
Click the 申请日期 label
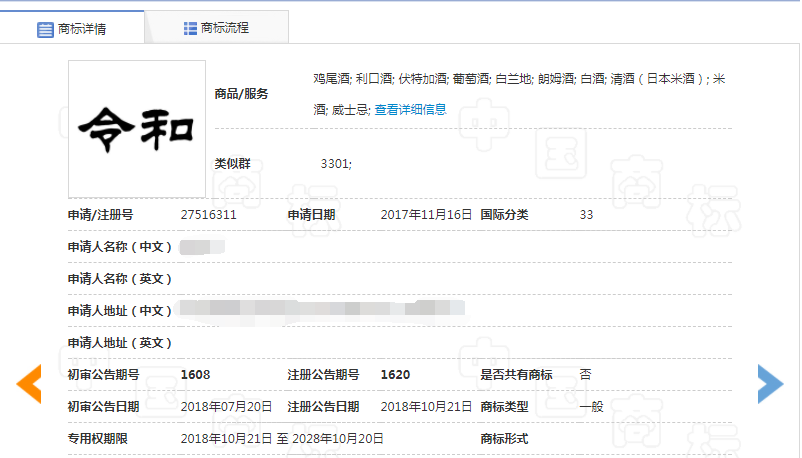tap(311, 215)
